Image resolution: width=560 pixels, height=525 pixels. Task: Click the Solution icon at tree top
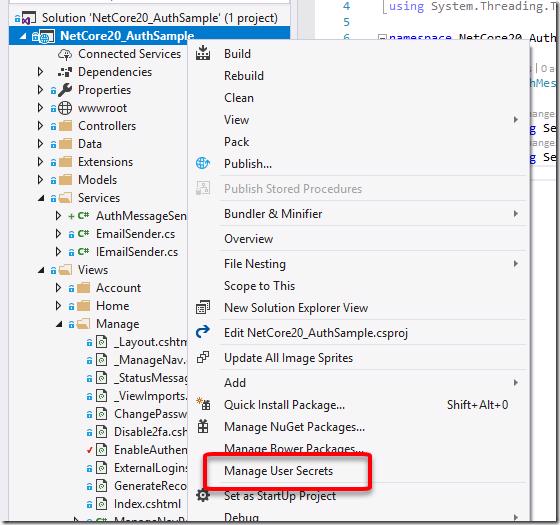point(29,18)
